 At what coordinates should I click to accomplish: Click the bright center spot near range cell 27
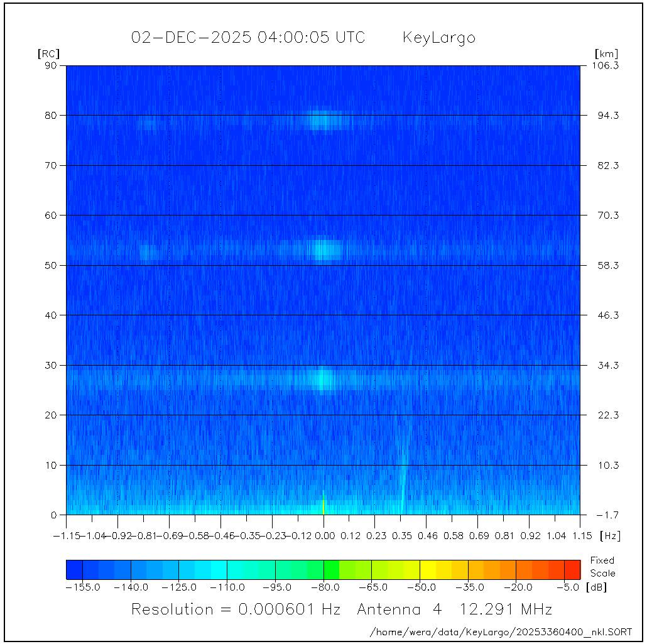point(323,379)
